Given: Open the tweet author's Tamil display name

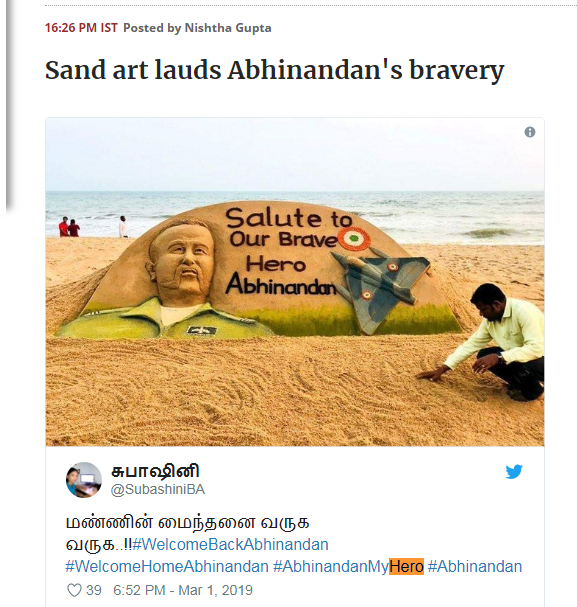Looking at the screenshot, I should pos(155,471).
